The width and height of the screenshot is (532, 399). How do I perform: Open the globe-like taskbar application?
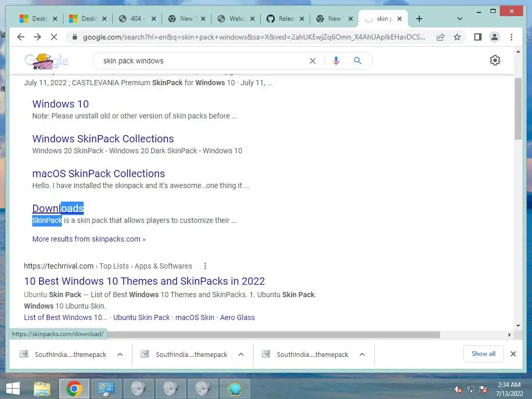click(x=235, y=389)
